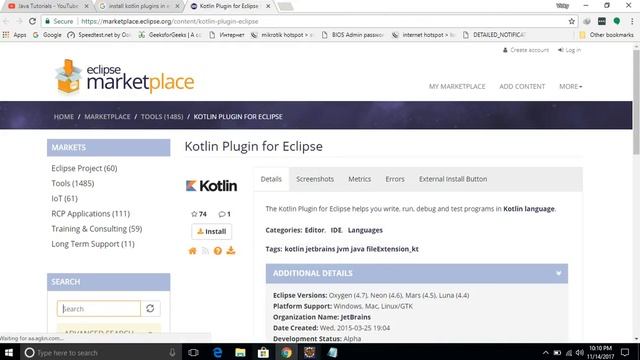Open the Apps bookmarks shortcut
The width and height of the screenshot is (640, 360).
click(x=14, y=35)
